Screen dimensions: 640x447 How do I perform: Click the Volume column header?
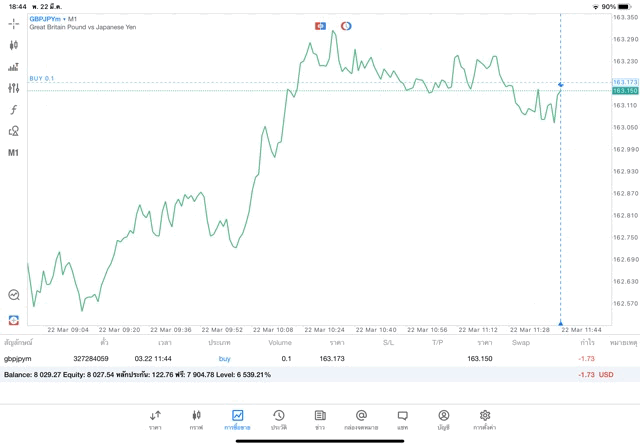pyautogui.click(x=280, y=342)
